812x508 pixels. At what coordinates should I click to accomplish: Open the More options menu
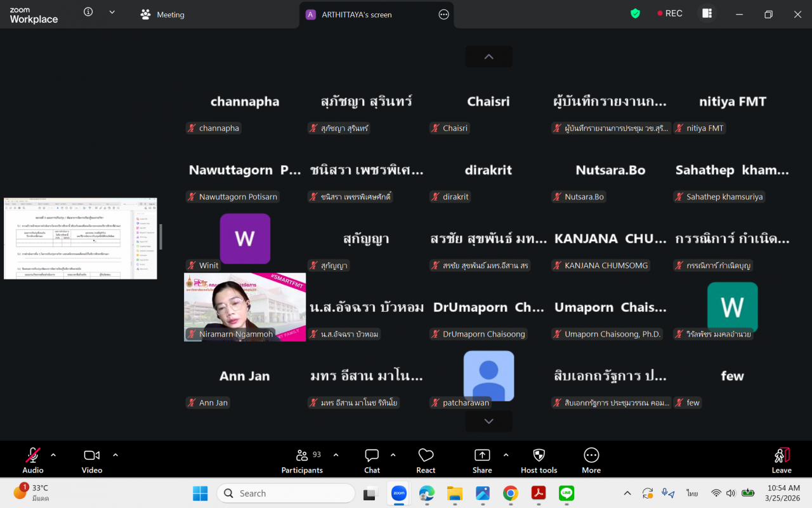(x=591, y=460)
